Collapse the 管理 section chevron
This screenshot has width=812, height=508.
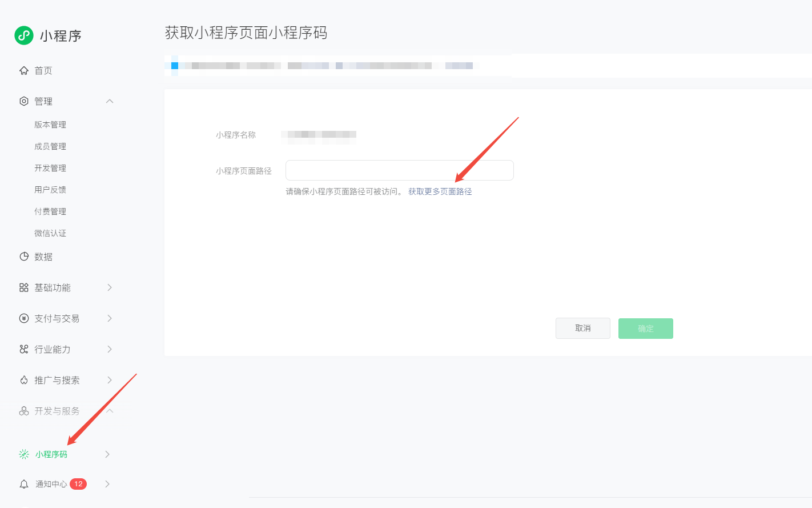point(110,101)
